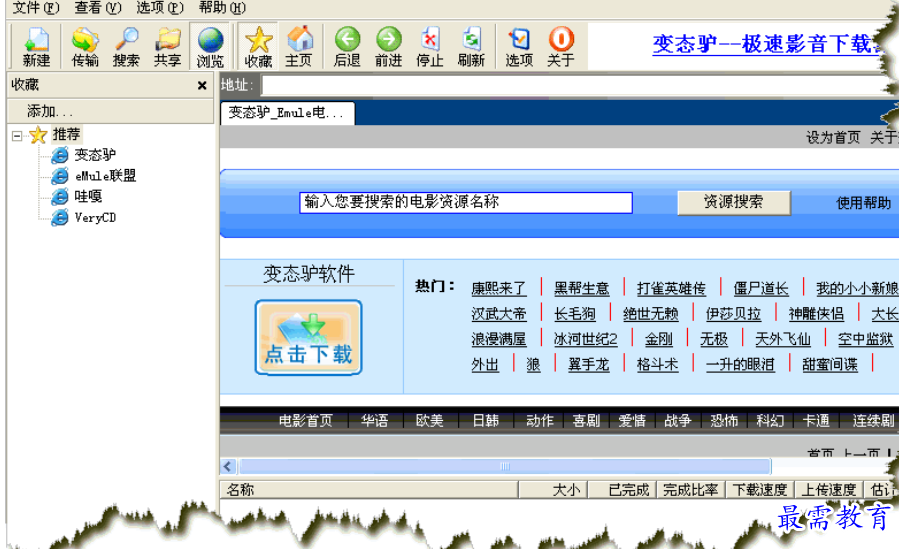Click the 新建 (New) toolbar icon
This screenshot has width=899, height=549.
(x=36, y=46)
